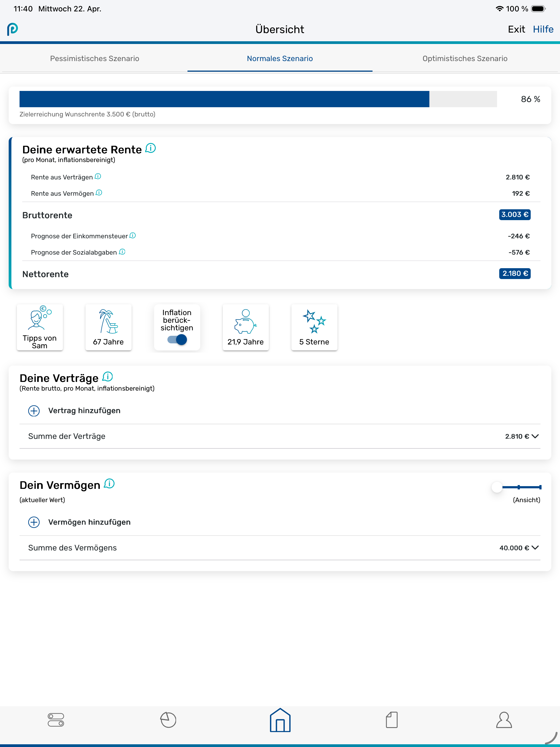Switch to Pessimistisches Szenario tab
Image resolution: width=560 pixels, height=747 pixels.
(x=94, y=58)
